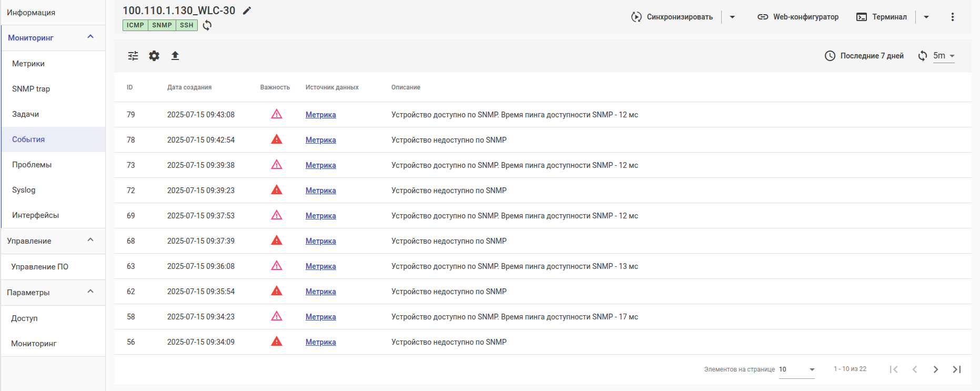980x391 pixels.
Task: Go to the next page of events
Action: pyautogui.click(x=935, y=369)
